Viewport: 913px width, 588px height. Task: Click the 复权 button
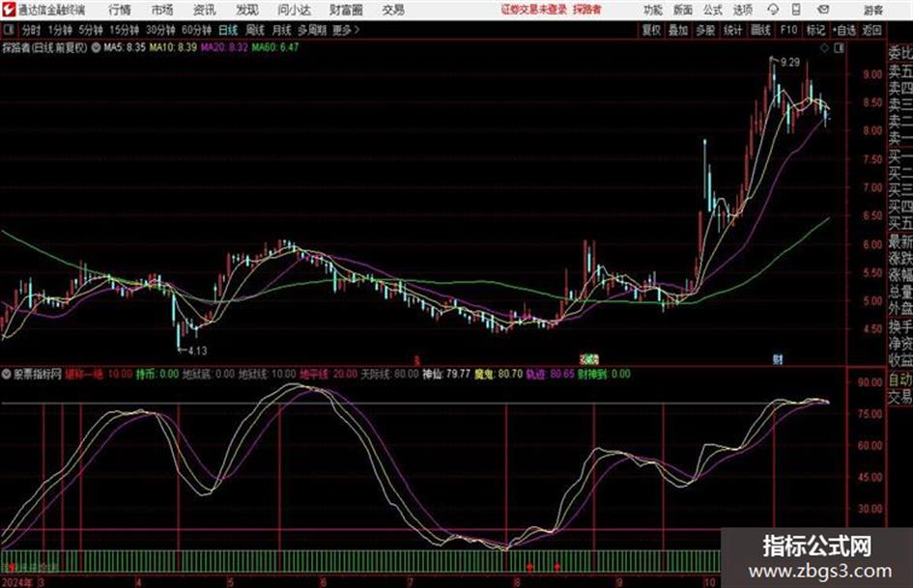[651, 30]
